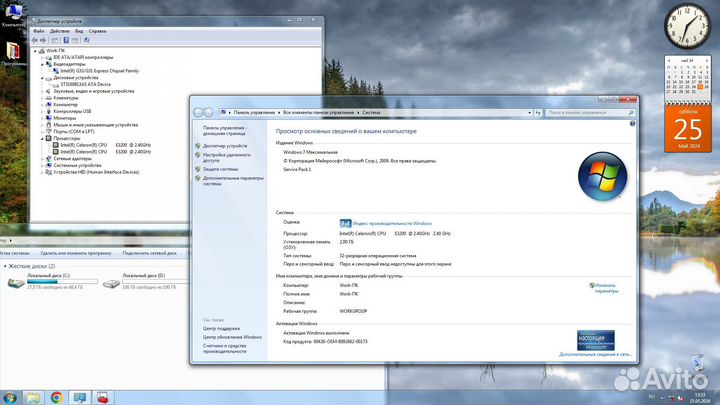
Task: Click the scan for hardware changes toolbar icon
Action: [86, 40]
